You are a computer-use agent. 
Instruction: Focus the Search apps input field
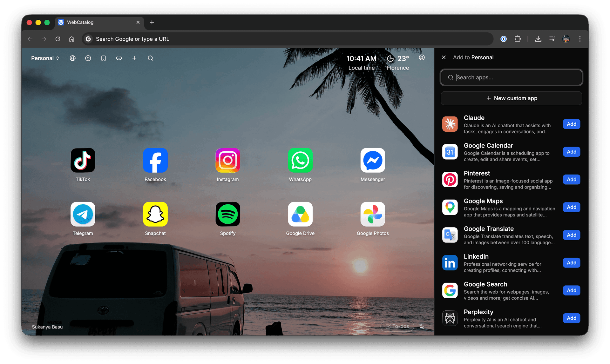point(511,77)
